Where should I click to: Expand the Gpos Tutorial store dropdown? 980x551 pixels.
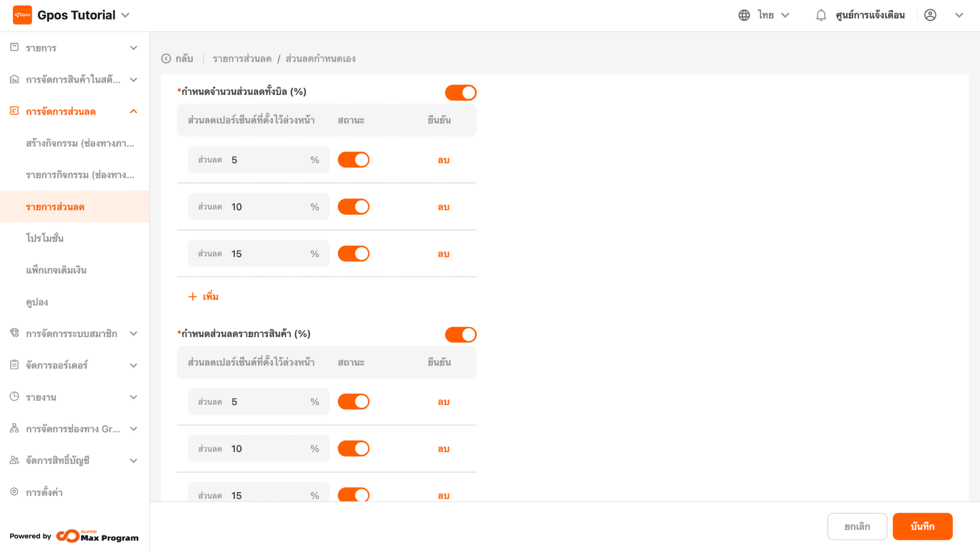coord(126,15)
